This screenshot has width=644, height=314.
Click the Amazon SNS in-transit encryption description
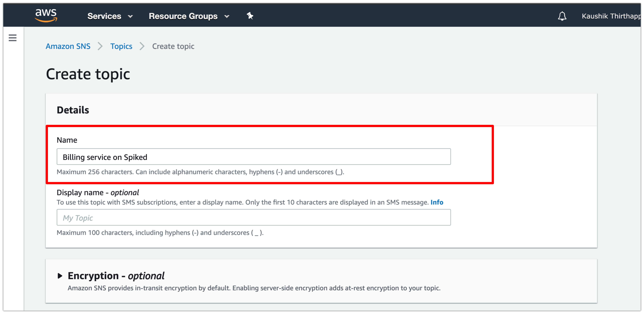click(254, 288)
